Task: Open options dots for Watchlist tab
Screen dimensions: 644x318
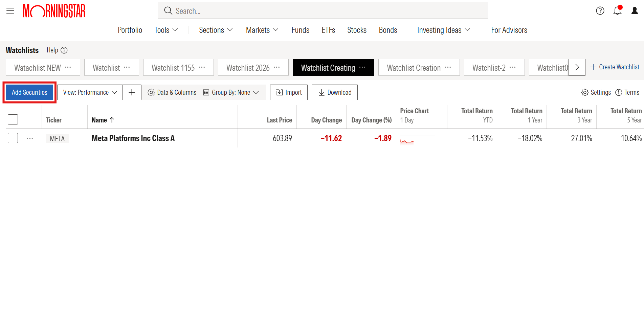Action: 127,67
